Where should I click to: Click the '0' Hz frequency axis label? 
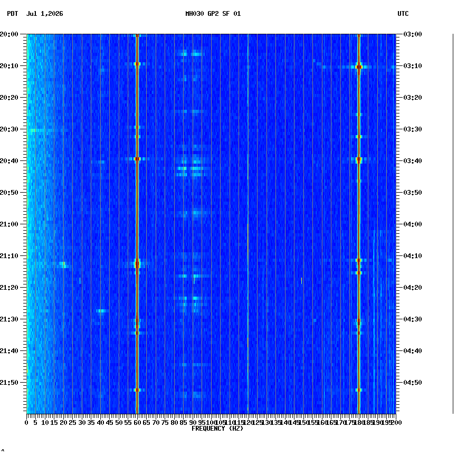pyautogui.click(x=27, y=423)
